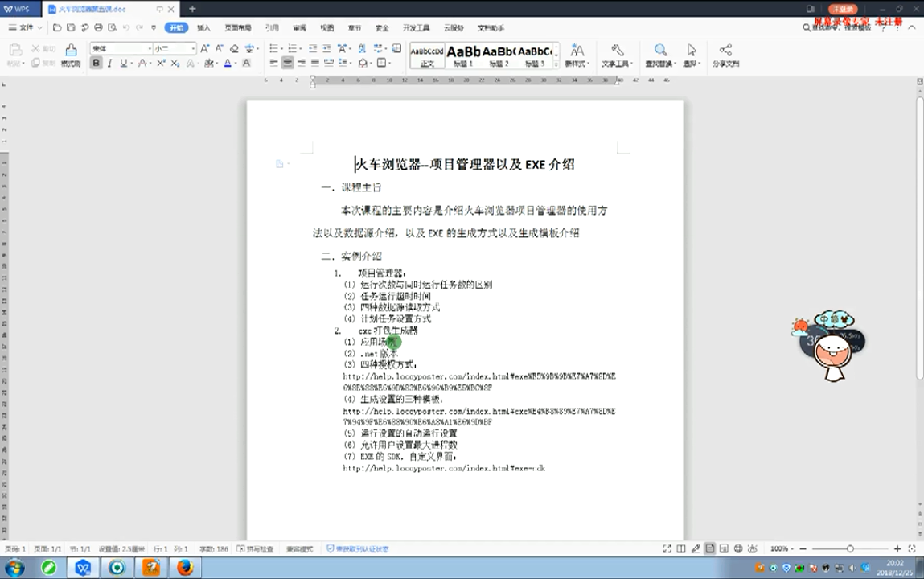Toggle Italic formatting
Image resolution: width=924 pixels, height=579 pixels.
(109, 63)
